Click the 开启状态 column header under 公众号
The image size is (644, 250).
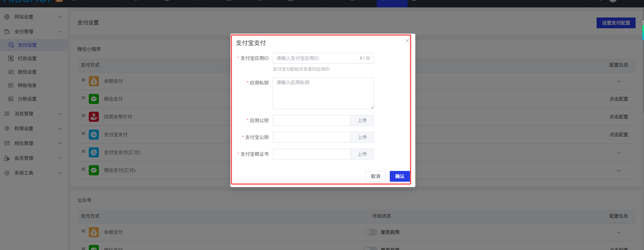[x=382, y=216]
